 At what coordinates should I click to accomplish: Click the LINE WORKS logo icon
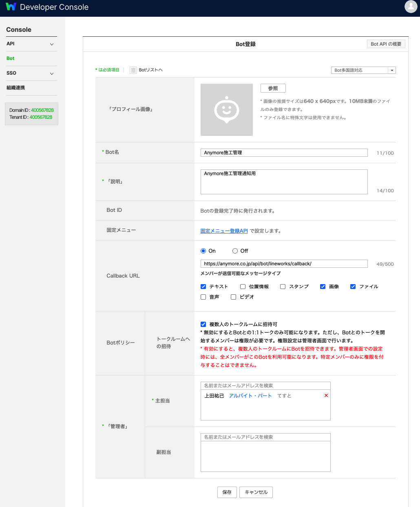click(x=11, y=7)
